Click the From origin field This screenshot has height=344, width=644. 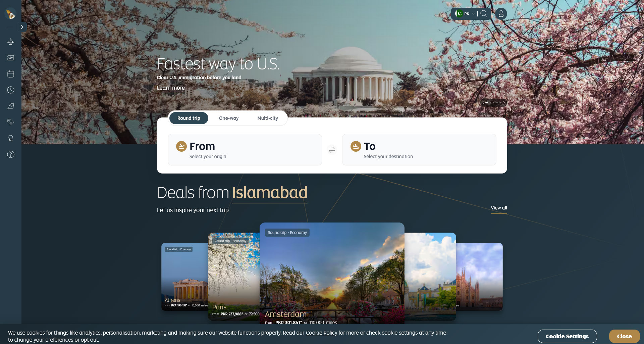pos(245,150)
